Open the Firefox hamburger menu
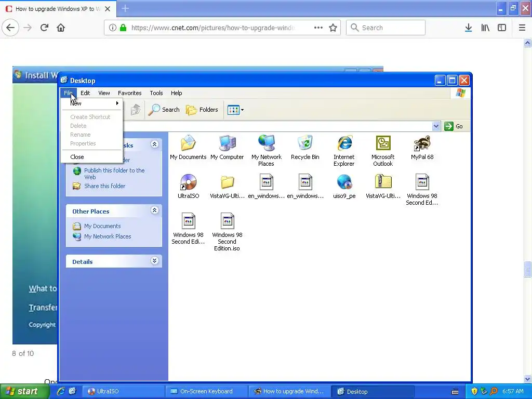This screenshot has height=399, width=532. (522, 28)
